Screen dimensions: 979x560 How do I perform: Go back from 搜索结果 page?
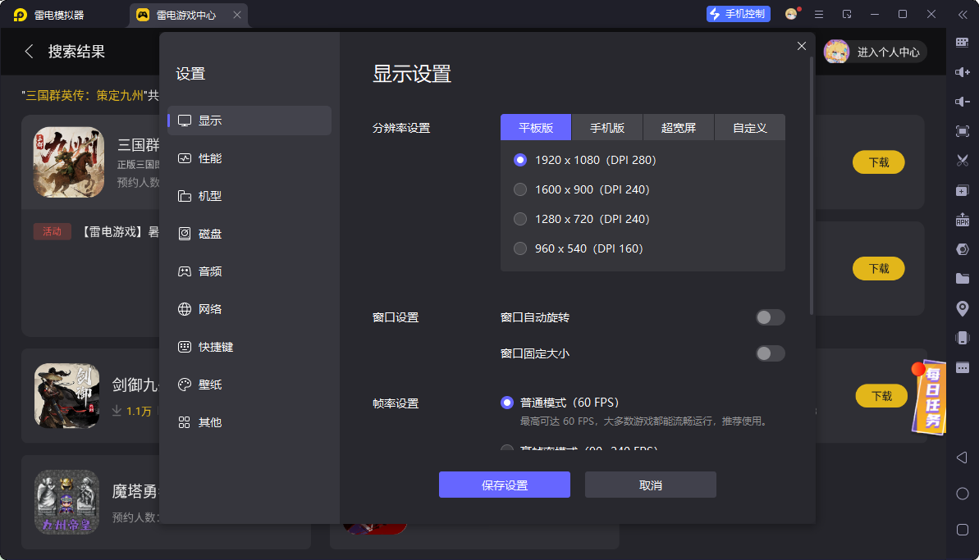point(29,51)
